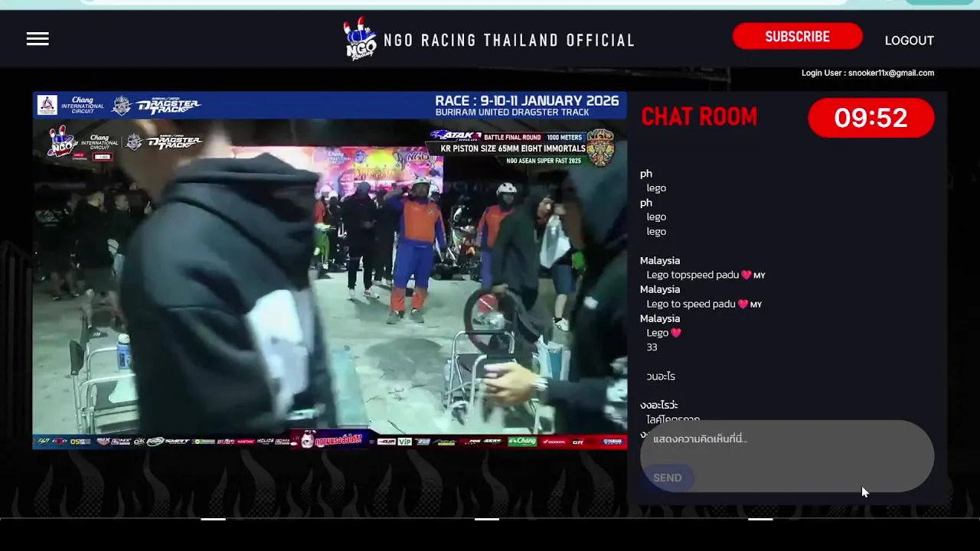Click the sponsor strip below the video
This screenshot has height=551, width=980.
[330, 441]
